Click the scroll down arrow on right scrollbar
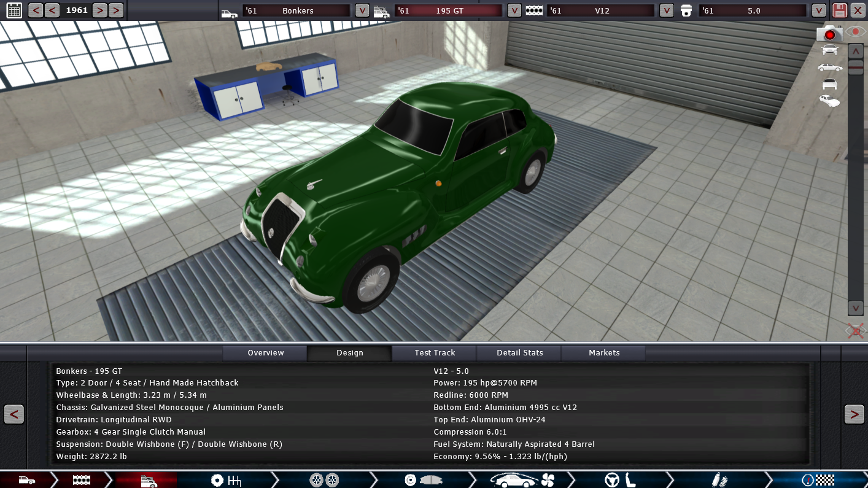868x488 pixels. (855, 308)
